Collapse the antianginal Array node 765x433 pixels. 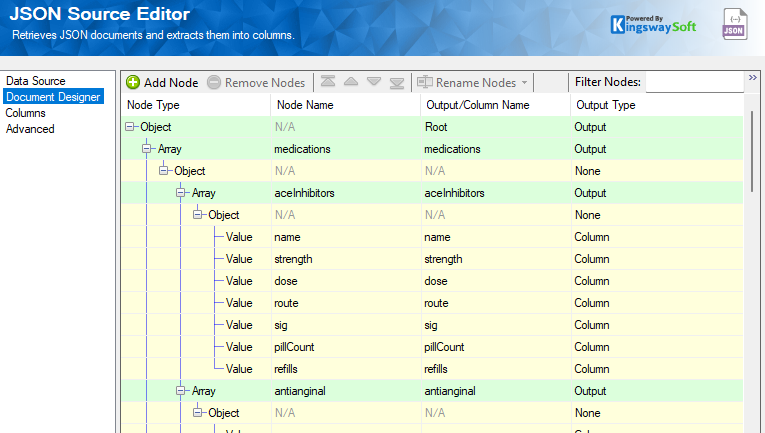coord(181,391)
